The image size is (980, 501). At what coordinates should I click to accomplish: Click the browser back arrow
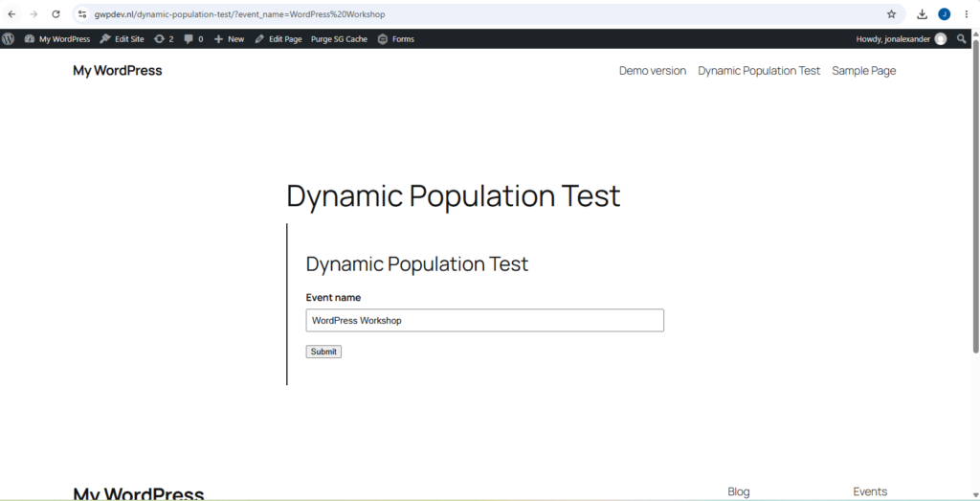(x=11, y=13)
